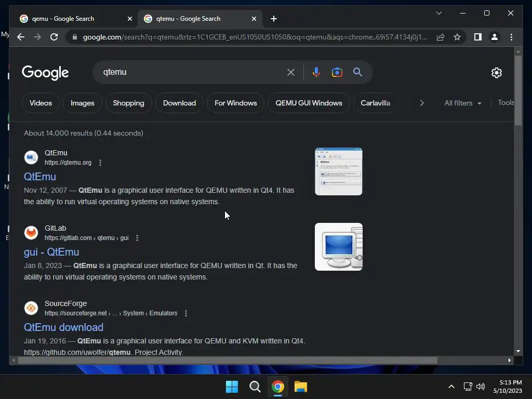
Task: Open more options for SourceForge result
Action: tap(186, 313)
